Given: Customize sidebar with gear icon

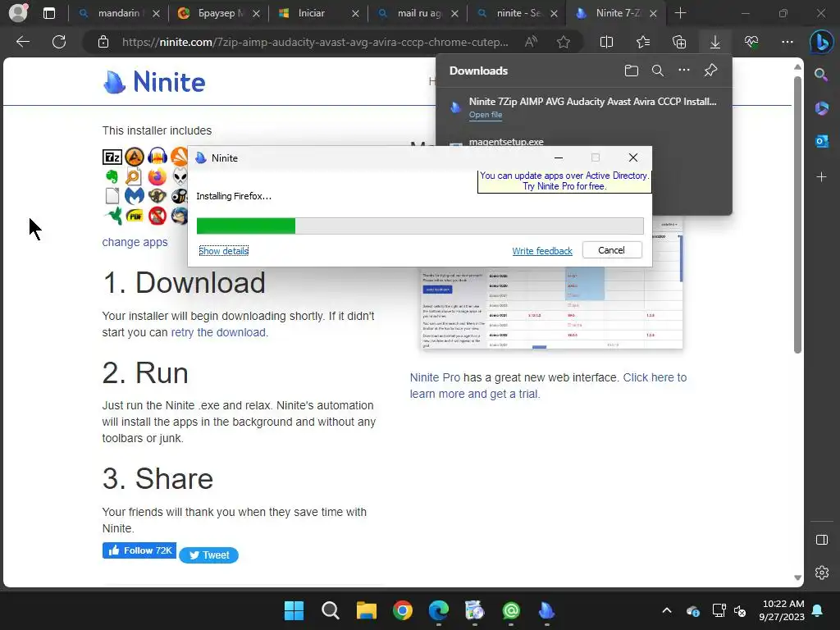Looking at the screenshot, I should 822,573.
